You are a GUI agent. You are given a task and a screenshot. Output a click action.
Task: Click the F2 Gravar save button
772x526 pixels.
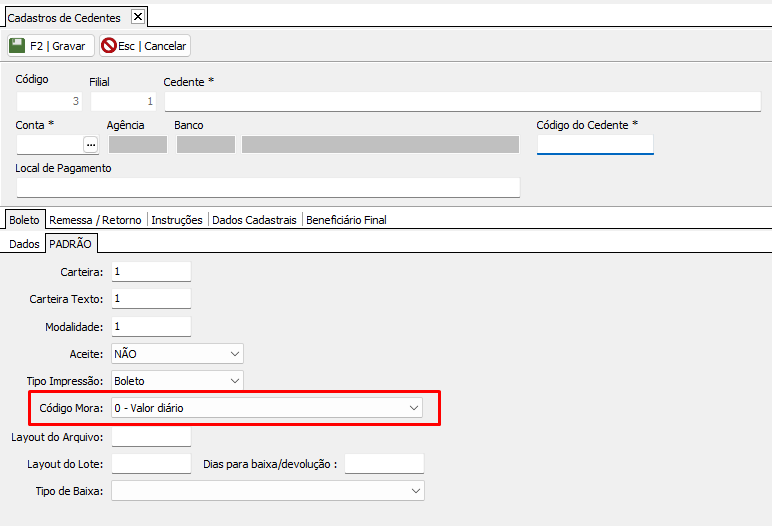[50, 46]
